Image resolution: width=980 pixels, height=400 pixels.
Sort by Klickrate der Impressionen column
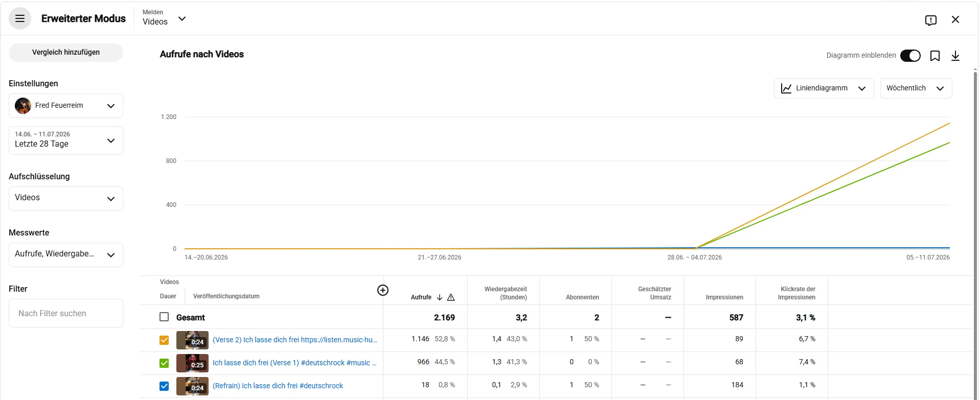(x=796, y=293)
